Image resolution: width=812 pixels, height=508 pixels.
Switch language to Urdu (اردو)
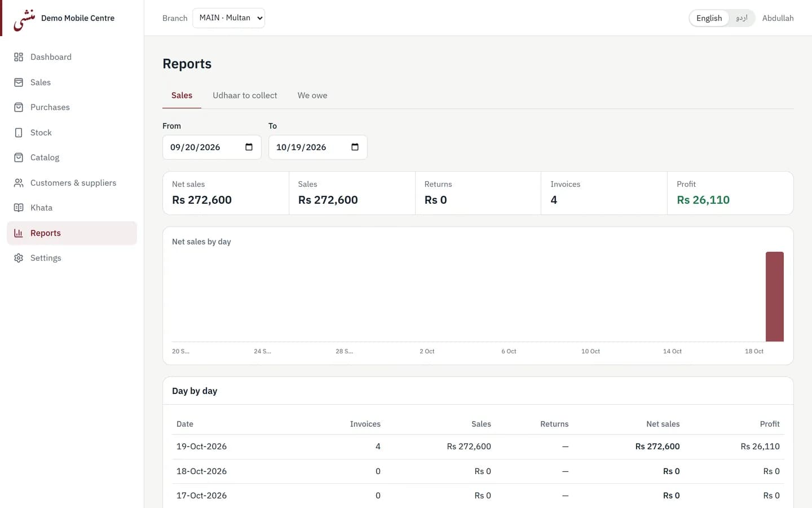[742, 18]
